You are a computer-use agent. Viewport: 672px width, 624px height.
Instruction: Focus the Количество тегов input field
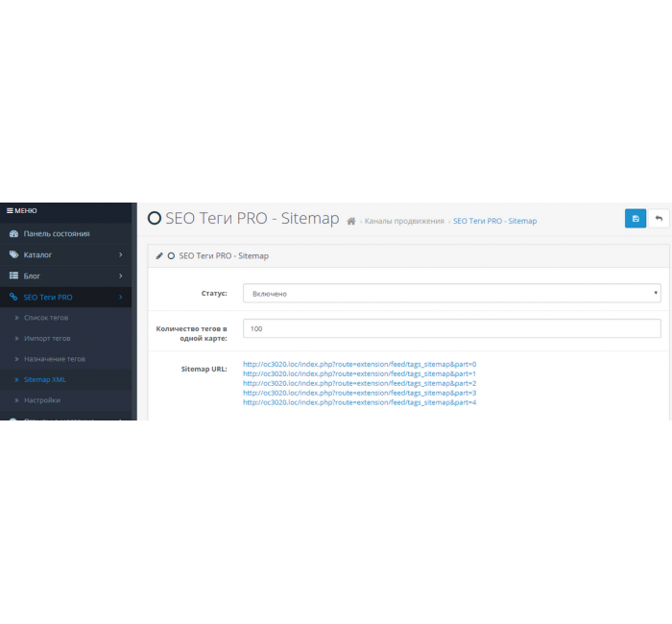click(x=452, y=328)
